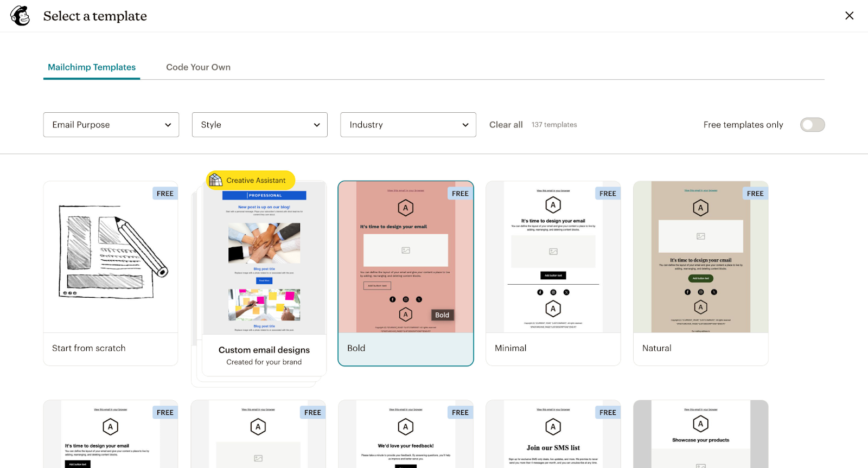
Task: Toggle Free templates only switch
Action: pos(812,125)
